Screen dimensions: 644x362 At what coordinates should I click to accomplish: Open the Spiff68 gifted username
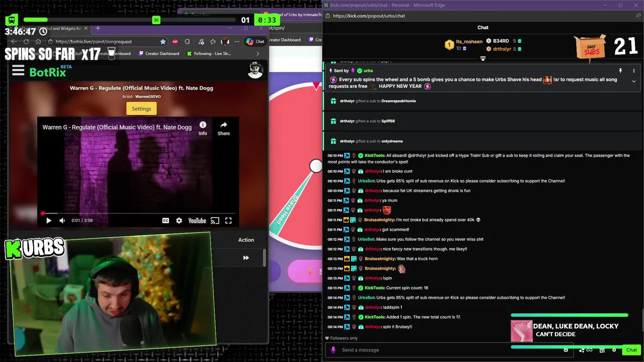[x=388, y=121]
